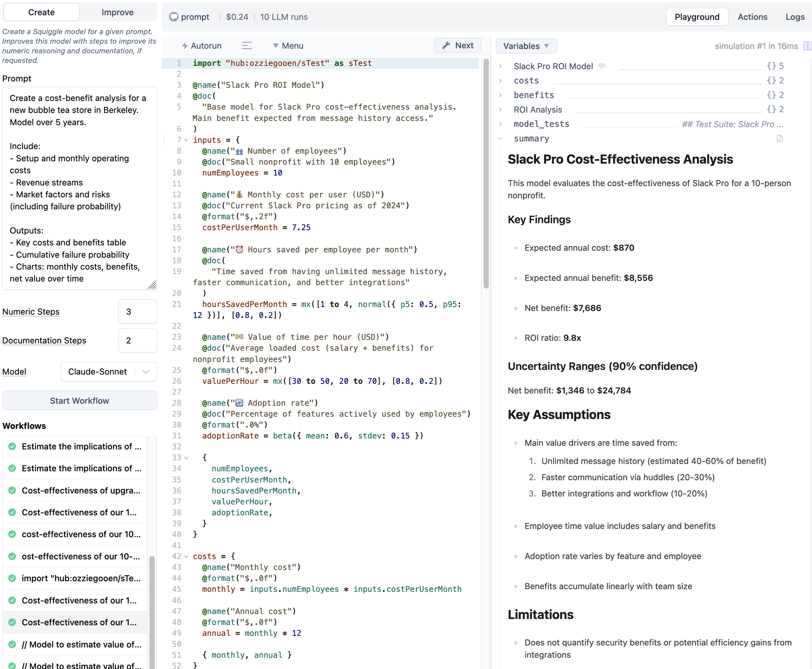Click the lightning bolt Autorun icon
Viewport: 812px width, 669px height.
point(185,45)
